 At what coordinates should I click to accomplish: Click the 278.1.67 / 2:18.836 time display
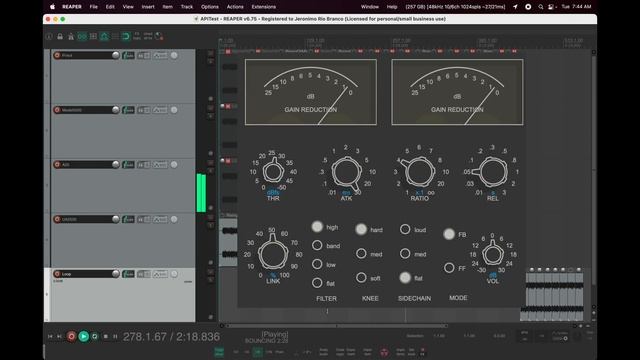coord(171,337)
